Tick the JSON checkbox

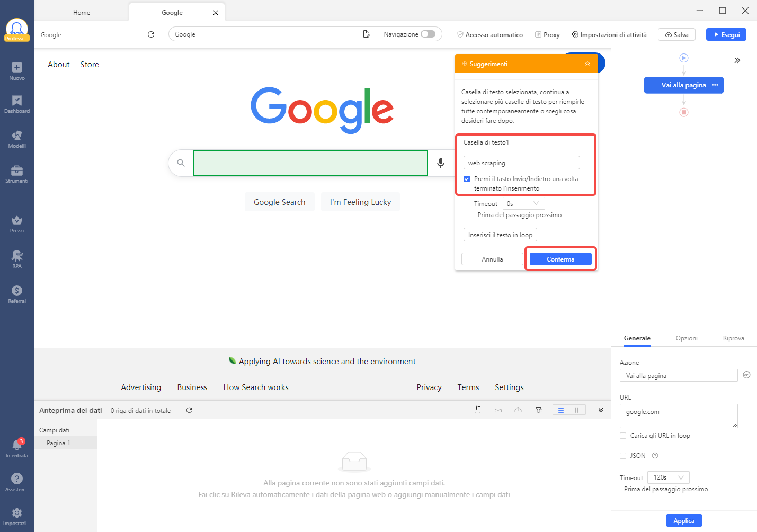coord(623,456)
